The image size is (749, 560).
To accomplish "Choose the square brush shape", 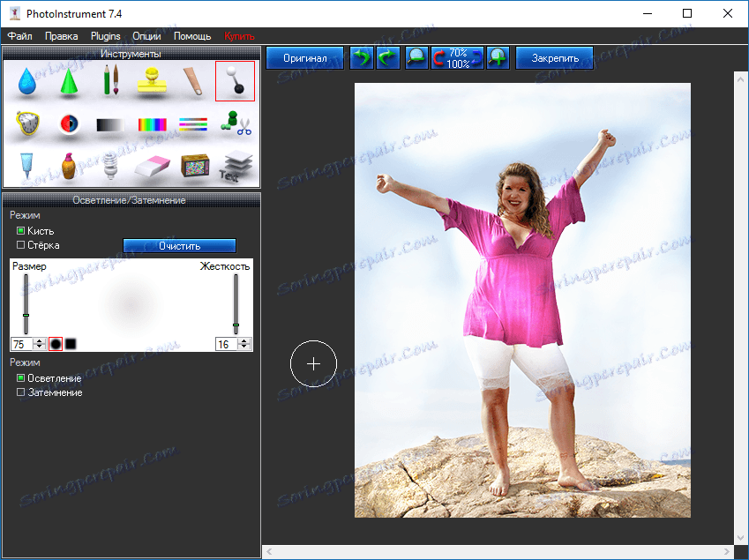I will pyautogui.click(x=71, y=344).
